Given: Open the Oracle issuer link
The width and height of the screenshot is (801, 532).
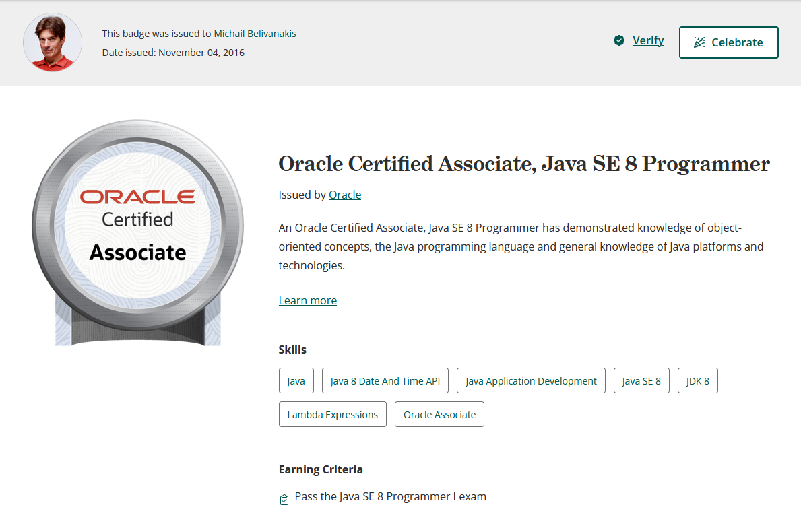Looking at the screenshot, I should coord(345,195).
